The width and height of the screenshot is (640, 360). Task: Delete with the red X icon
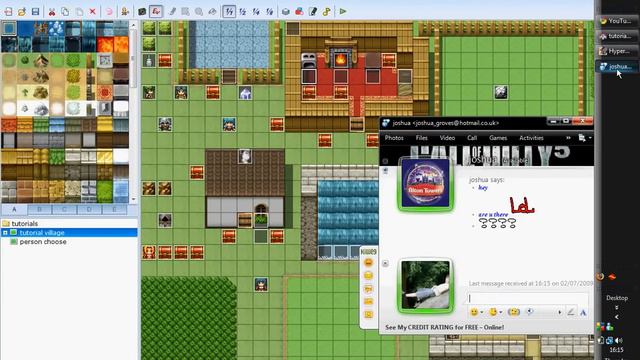[x=93, y=11]
